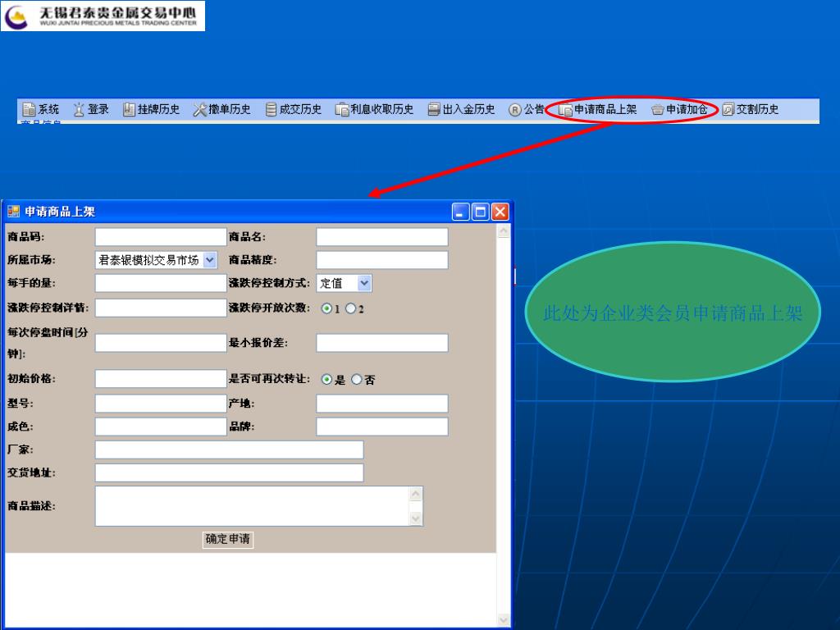Screen dimensions: 840x630
Task: Click the 系统 toolbar icon
Action: pos(29,109)
